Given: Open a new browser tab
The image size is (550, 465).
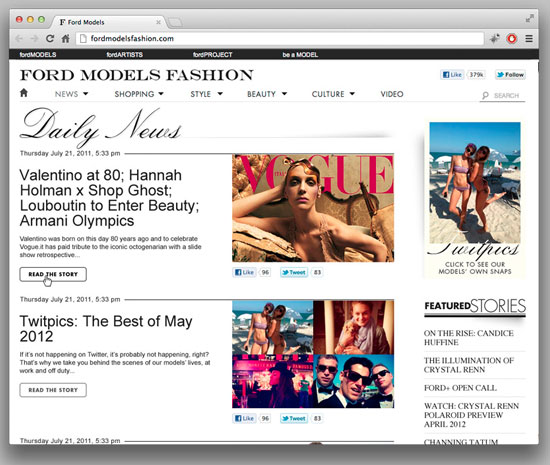Looking at the screenshot, I should (175, 23).
